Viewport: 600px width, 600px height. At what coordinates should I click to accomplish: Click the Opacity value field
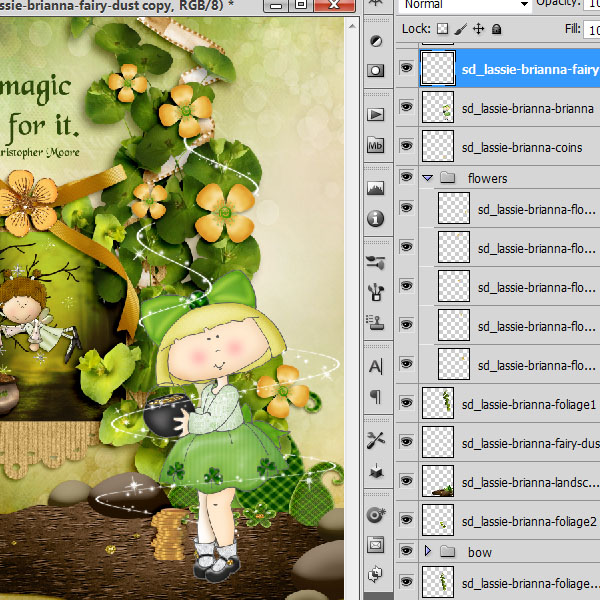pyautogui.click(x=592, y=4)
